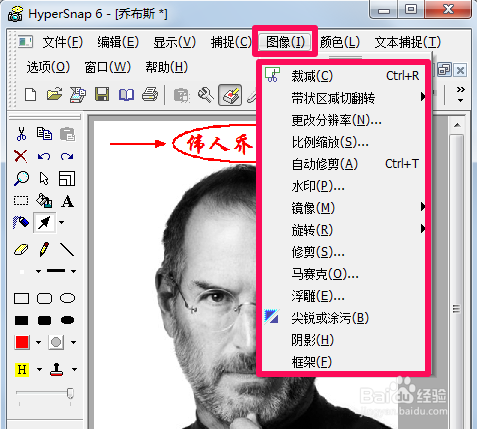Expand the 旋转(R) submenu
Viewport: 477px width, 429px height.
pyautogui.click(x=343, y=230)
